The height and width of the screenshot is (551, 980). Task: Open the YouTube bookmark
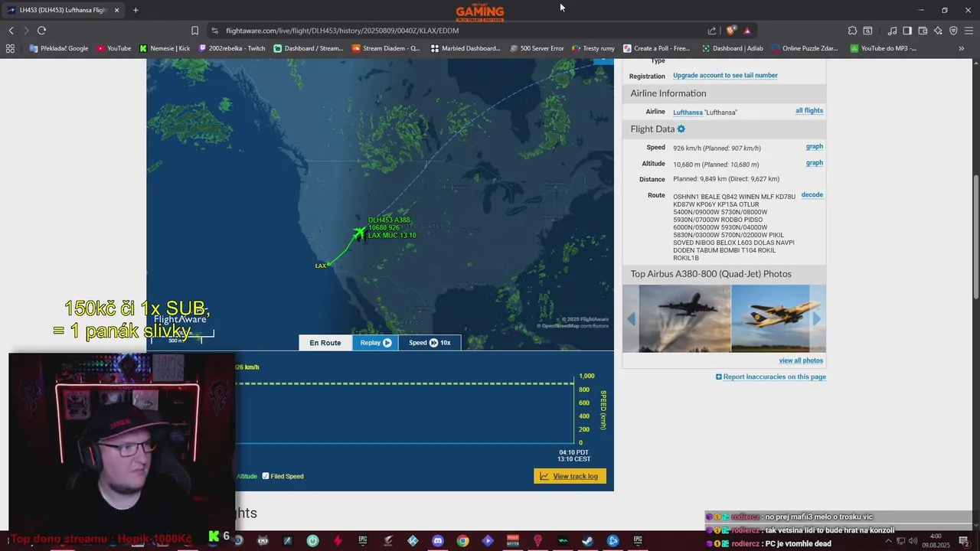click(113, 48)
